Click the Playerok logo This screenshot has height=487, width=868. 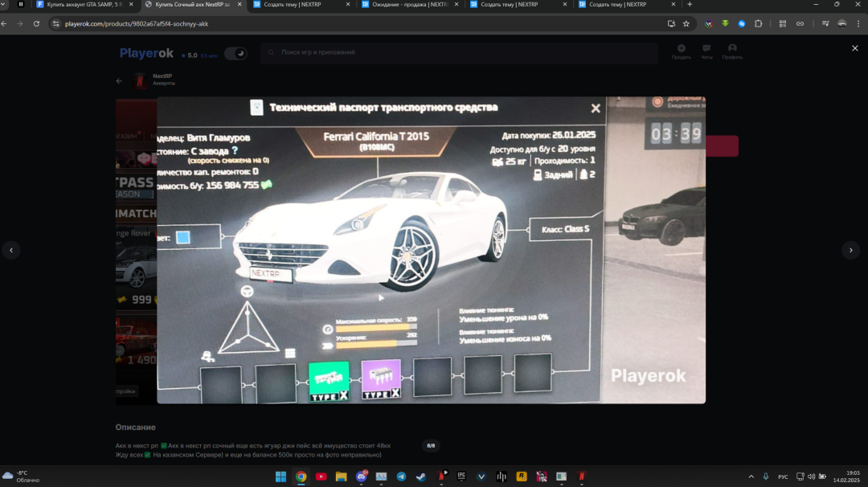coord(146,54)
